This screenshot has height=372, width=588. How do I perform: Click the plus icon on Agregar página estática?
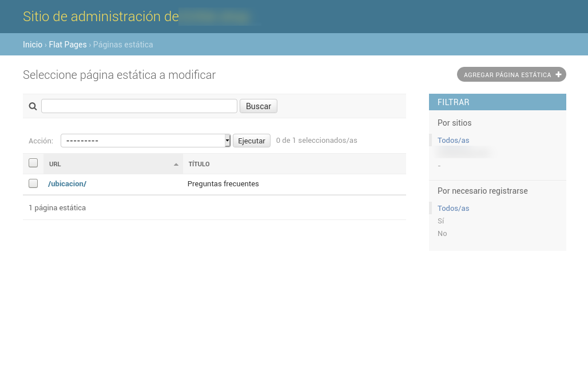click(559, 74)
